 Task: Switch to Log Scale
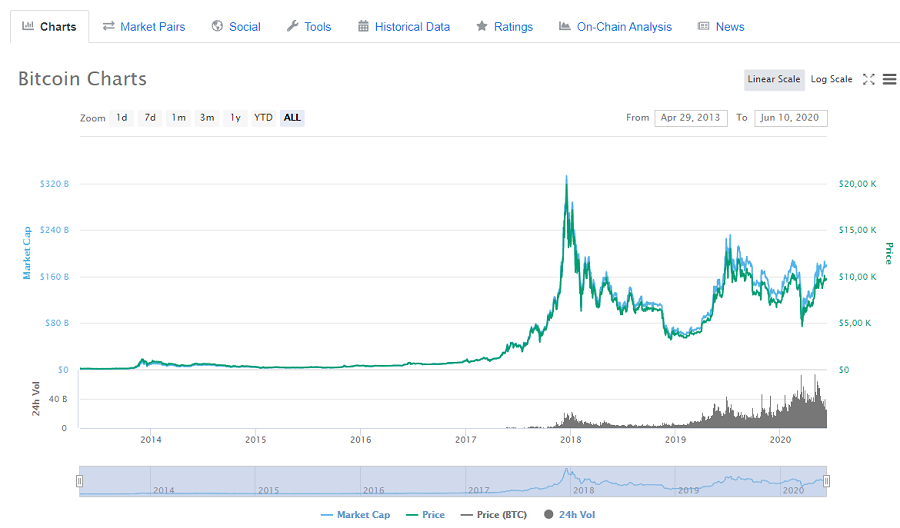(x=831, y=79)
